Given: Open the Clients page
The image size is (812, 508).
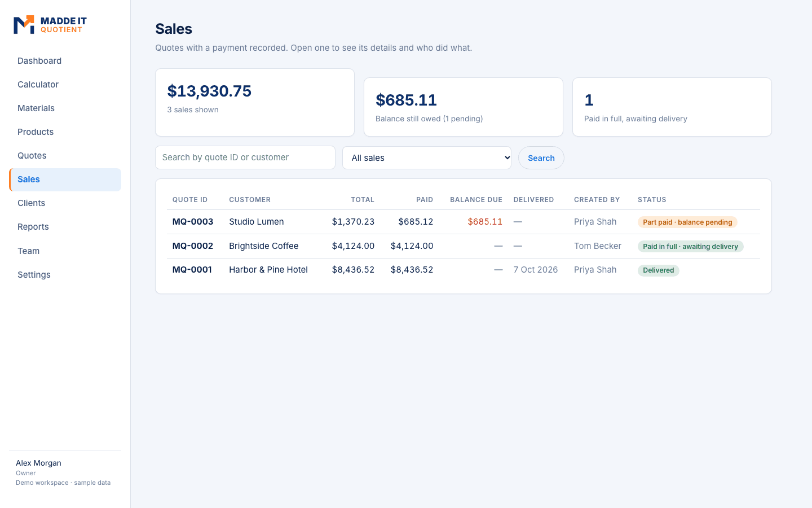Looking at the screenshot, I should pos(65,203).
